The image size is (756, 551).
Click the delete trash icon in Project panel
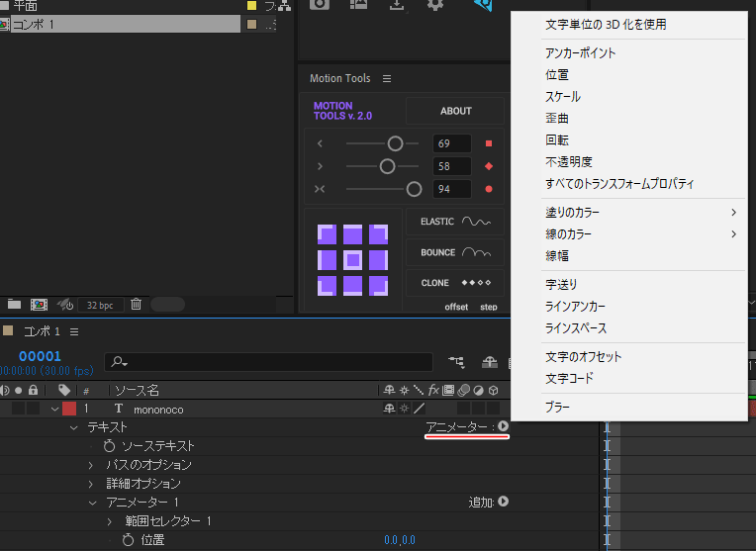[x=137, y=305]
